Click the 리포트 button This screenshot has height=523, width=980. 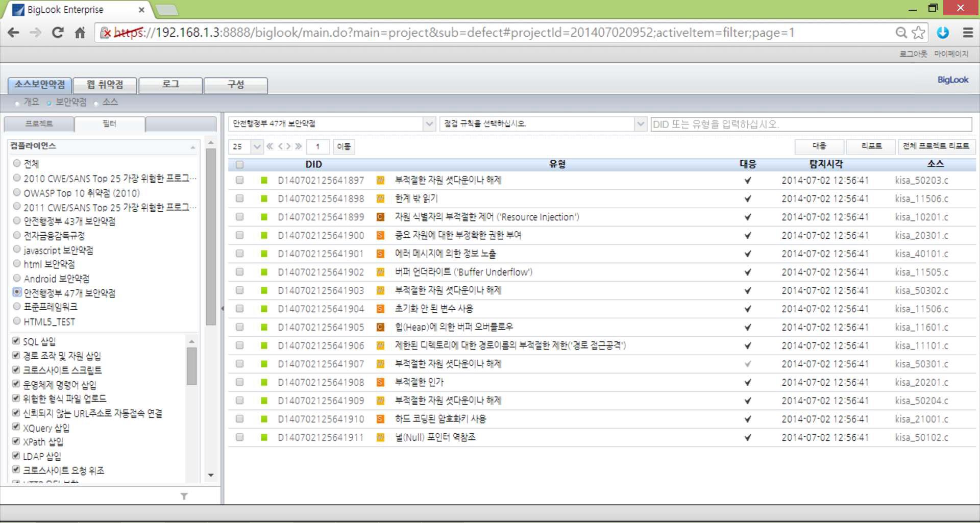click(x=871, y=146)
